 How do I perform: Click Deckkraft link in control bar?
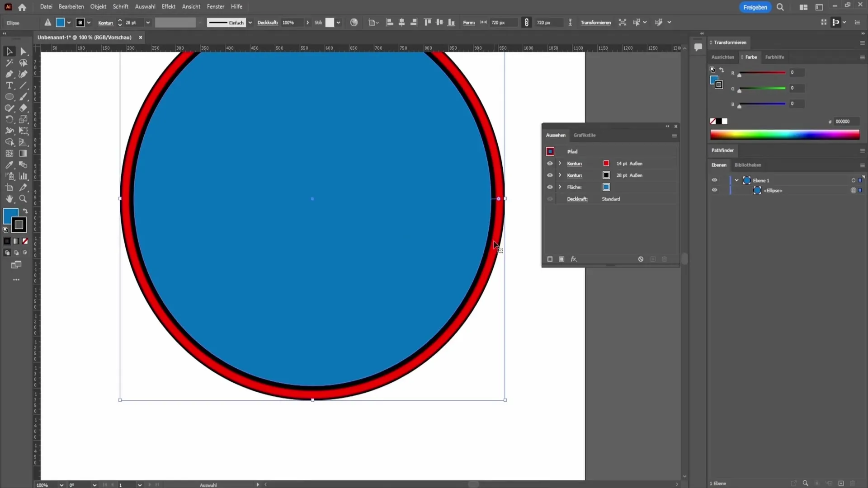click(x=268, y=23)
